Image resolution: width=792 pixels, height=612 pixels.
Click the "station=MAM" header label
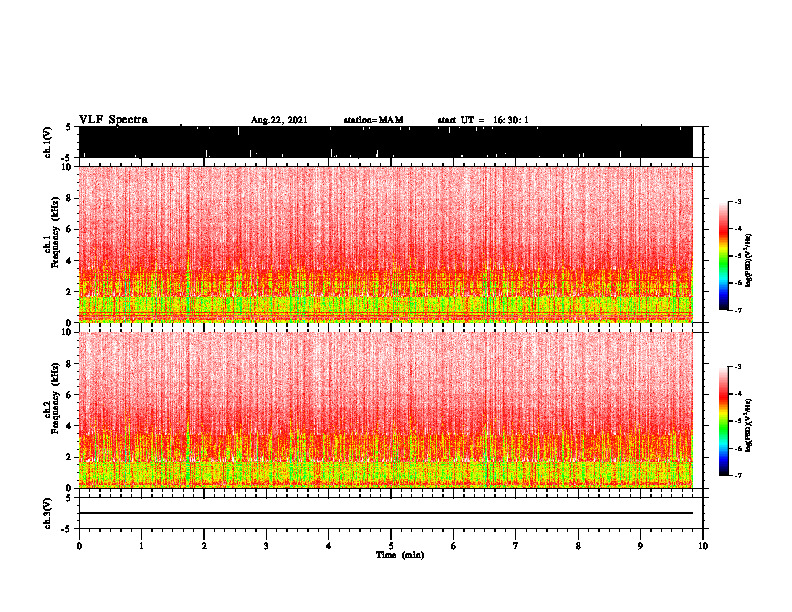pyautogui.click(x=373, y=120)
